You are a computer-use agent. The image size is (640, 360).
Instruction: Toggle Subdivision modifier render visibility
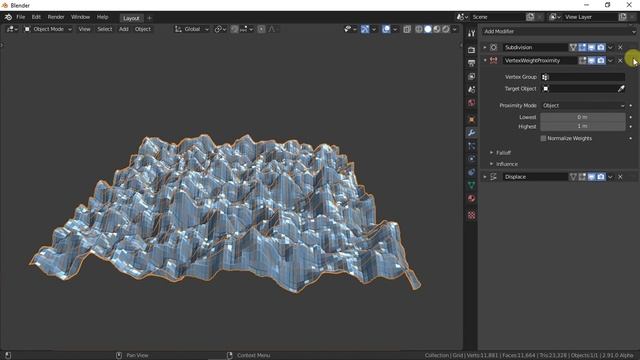(x=601, y=47)
